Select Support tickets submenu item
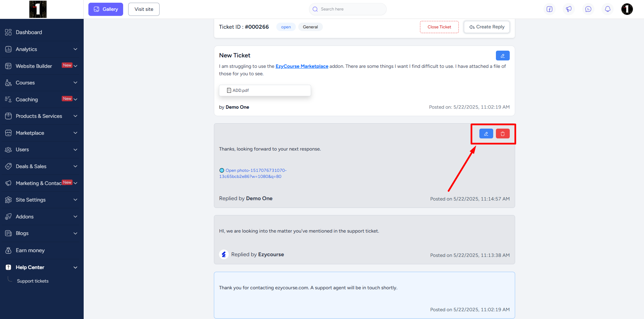 point(33,281)
